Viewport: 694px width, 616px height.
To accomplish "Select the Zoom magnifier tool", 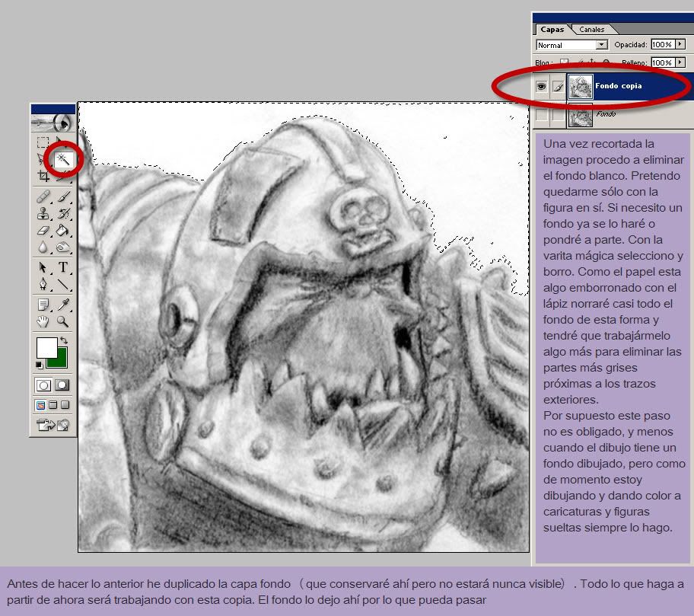I will pyautogui.click(x=63, y=321).
